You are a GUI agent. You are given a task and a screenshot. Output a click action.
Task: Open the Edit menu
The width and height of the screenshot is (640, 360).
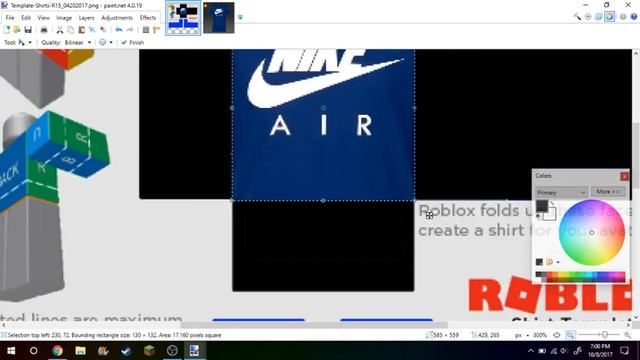coord(26,18)
